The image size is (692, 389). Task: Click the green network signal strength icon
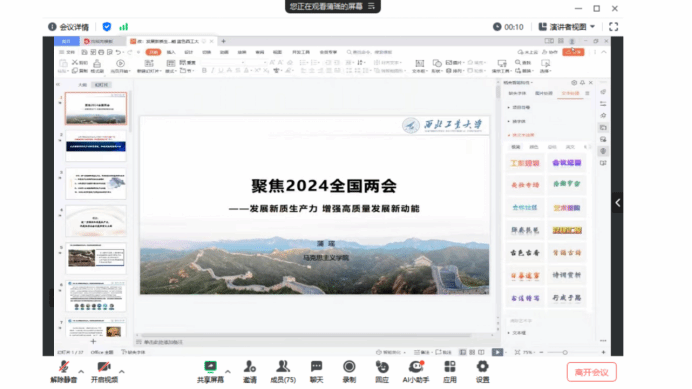pyautogui.click(x=124, y=27)
